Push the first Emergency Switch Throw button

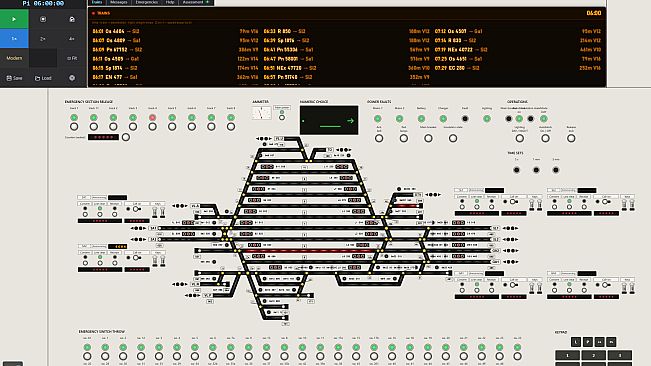pos(87,356)
